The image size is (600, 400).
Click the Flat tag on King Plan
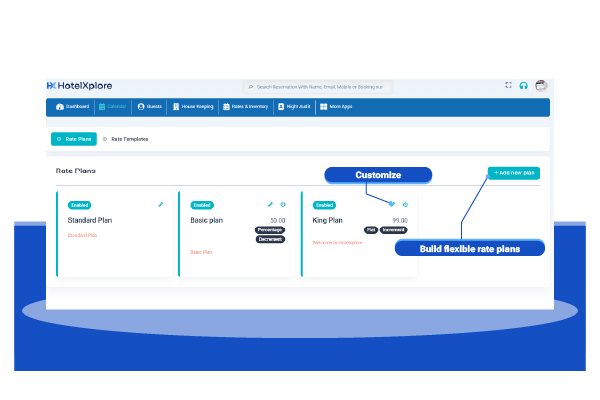pyautogui.click(x=371, y=230)
